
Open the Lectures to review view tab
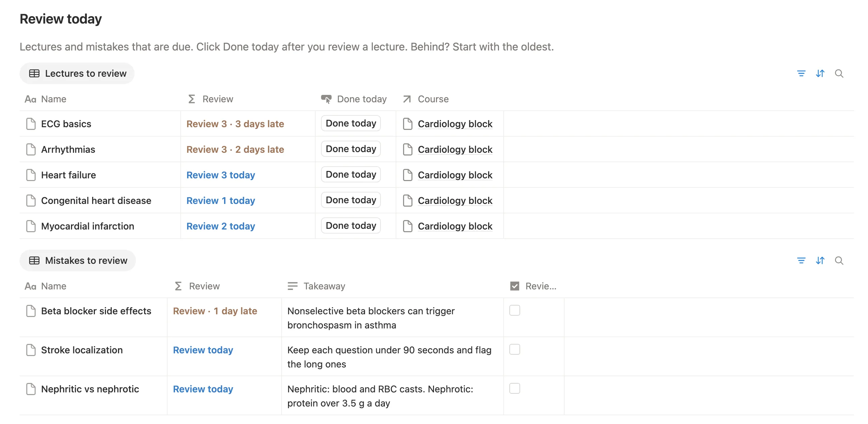click(x=77, y=73)
